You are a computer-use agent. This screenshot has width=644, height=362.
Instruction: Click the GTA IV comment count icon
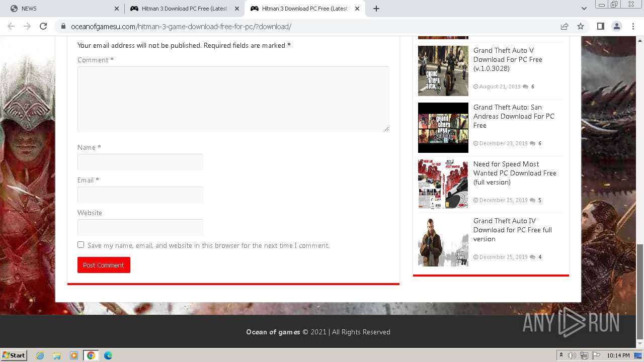(x=533, y=257)
